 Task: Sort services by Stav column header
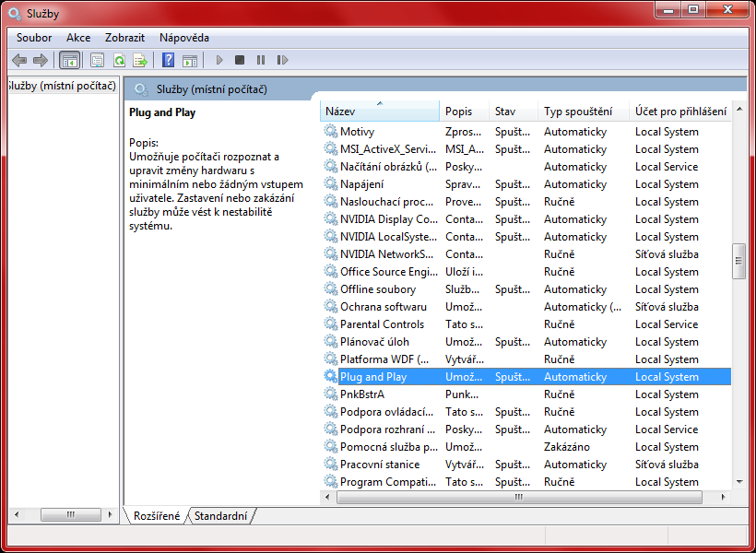coord(511,112)
